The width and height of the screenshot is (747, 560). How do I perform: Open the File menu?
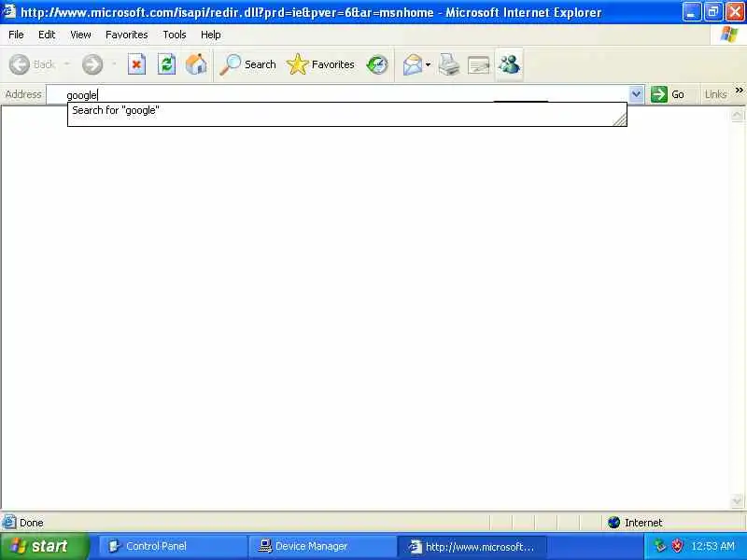click(x=16, y=35)
